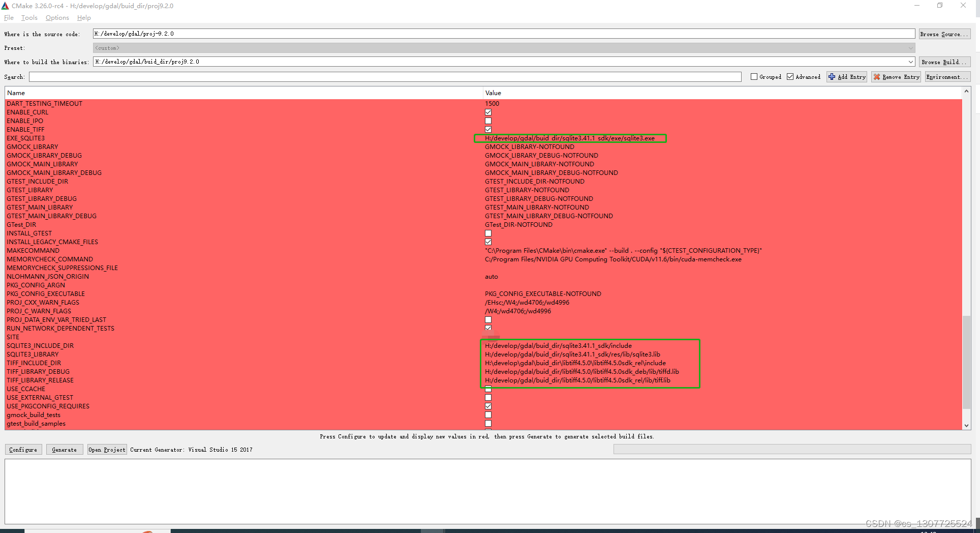
Task: Select the PROJ_C_WARN_FLAGS value
Action: click(x=518, y=311)
